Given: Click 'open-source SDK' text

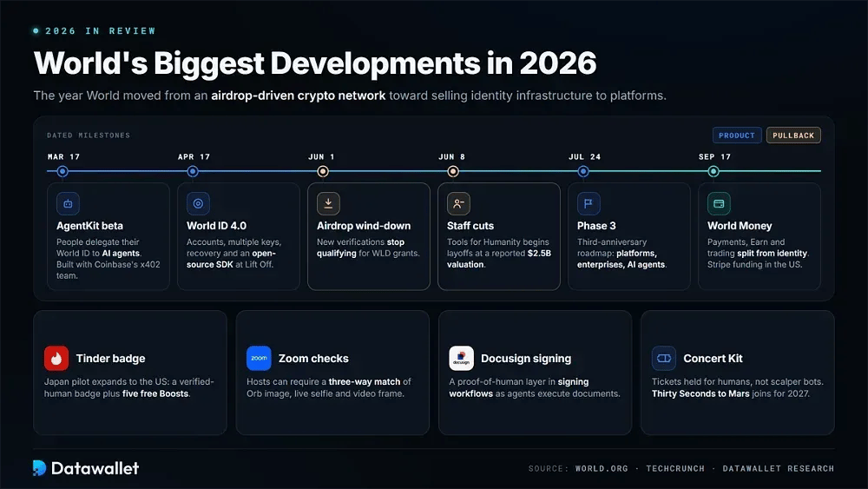Looking at the screenshot, I should (x=231, y=259).
